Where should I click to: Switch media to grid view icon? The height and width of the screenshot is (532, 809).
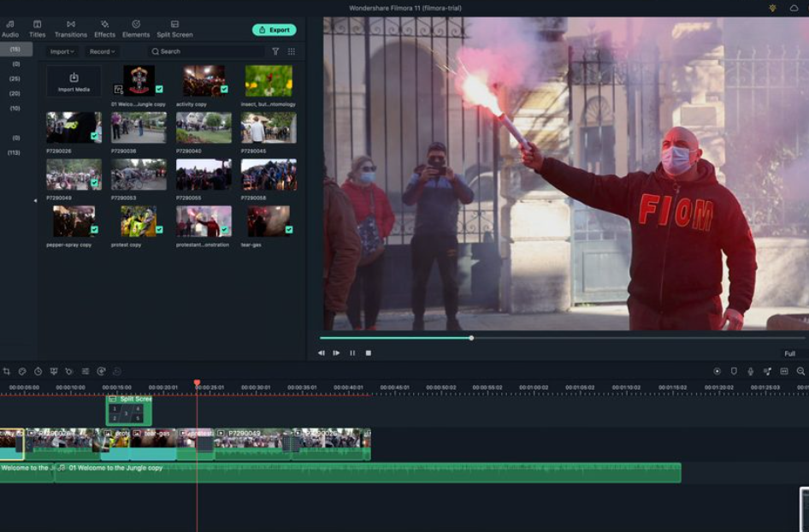(x=292, y=51)
